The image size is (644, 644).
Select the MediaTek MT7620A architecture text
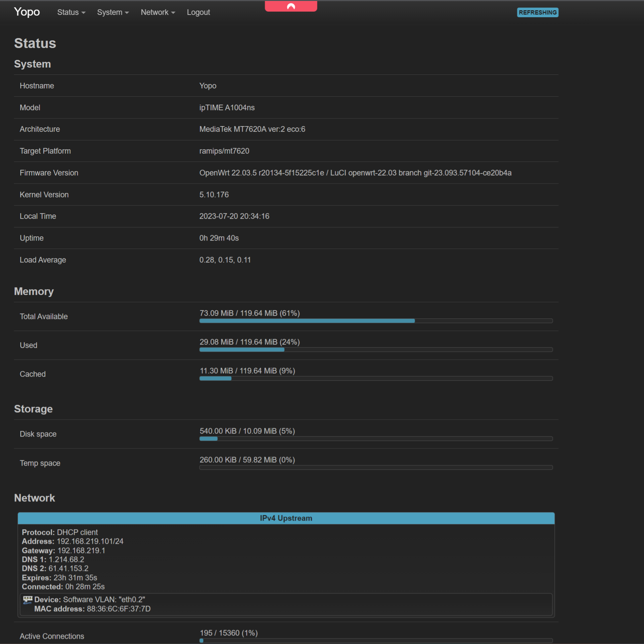click(252, 129)
